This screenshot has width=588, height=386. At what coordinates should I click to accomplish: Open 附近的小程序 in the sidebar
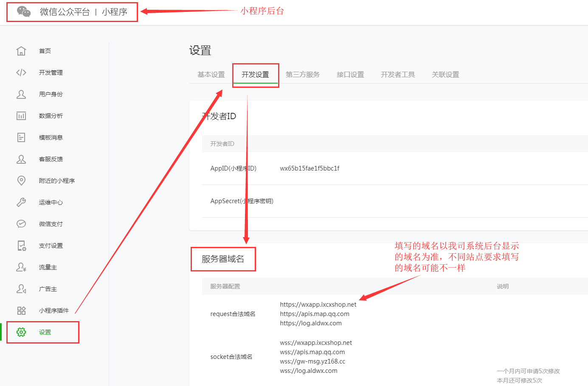click(57, 181)
